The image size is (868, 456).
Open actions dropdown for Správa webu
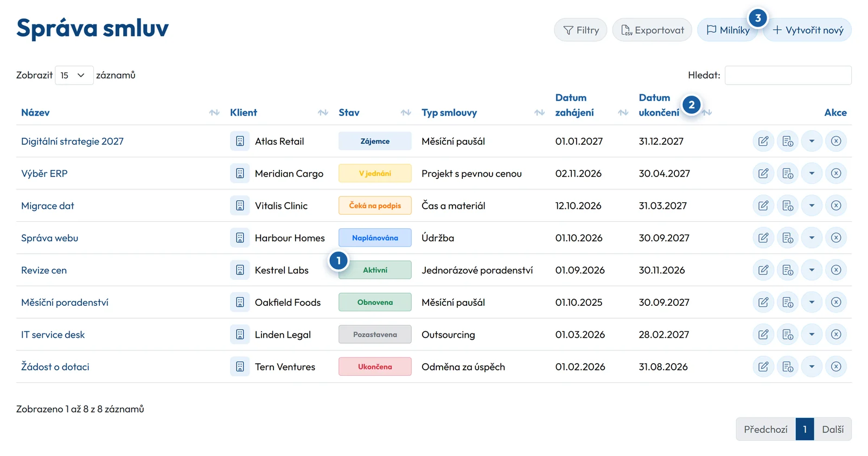812,237
